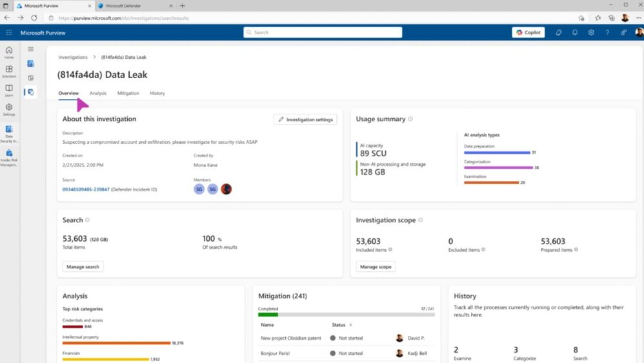This screenshot has width=644, height=363.
Task: Click the Purview search field
Action: [x=323, y=32]
